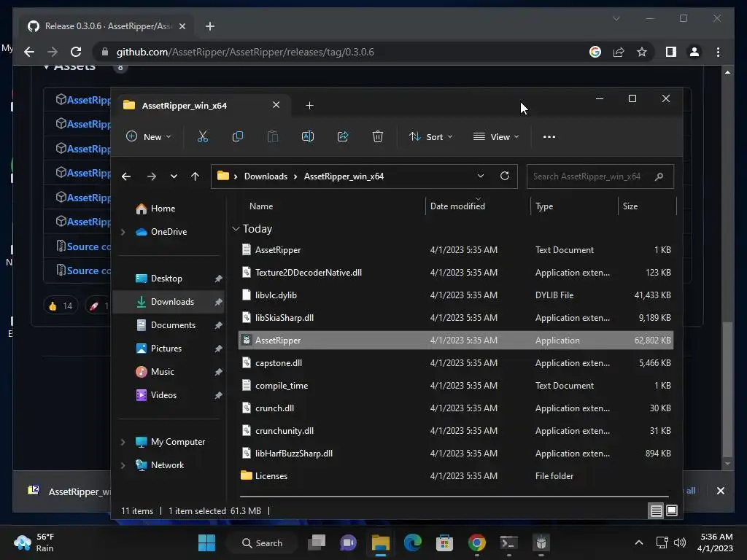747x560 pixels.
Task: Sort files by Date modified column header
Action: [457, 206]
